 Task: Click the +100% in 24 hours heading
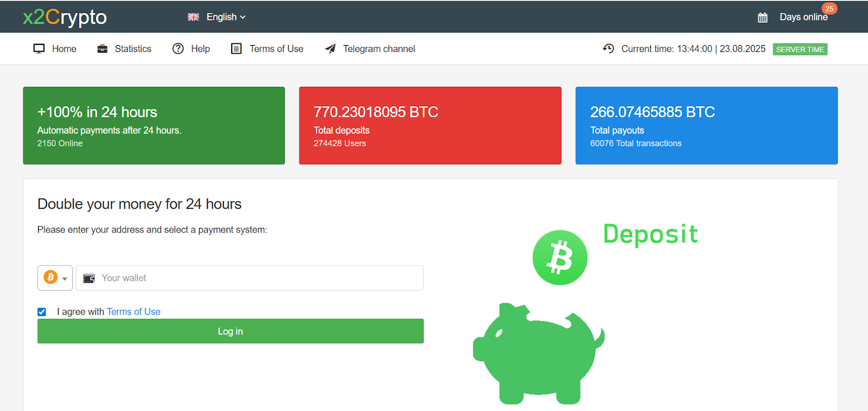pos(97,112)
